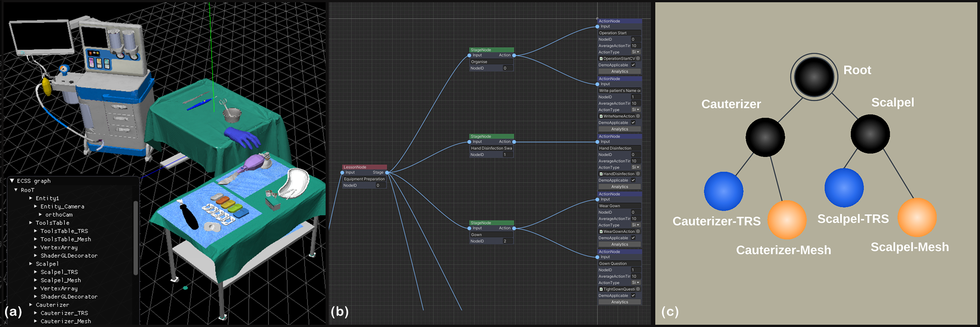Toggle DemoApplicable on Operation Start node
980x327 pixels.
coord(633,65)
